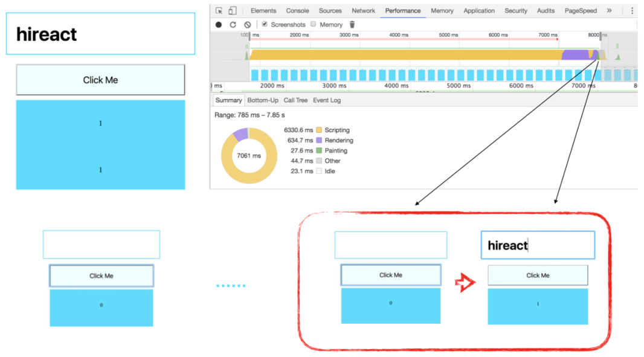Go to the Security tab

516,11
